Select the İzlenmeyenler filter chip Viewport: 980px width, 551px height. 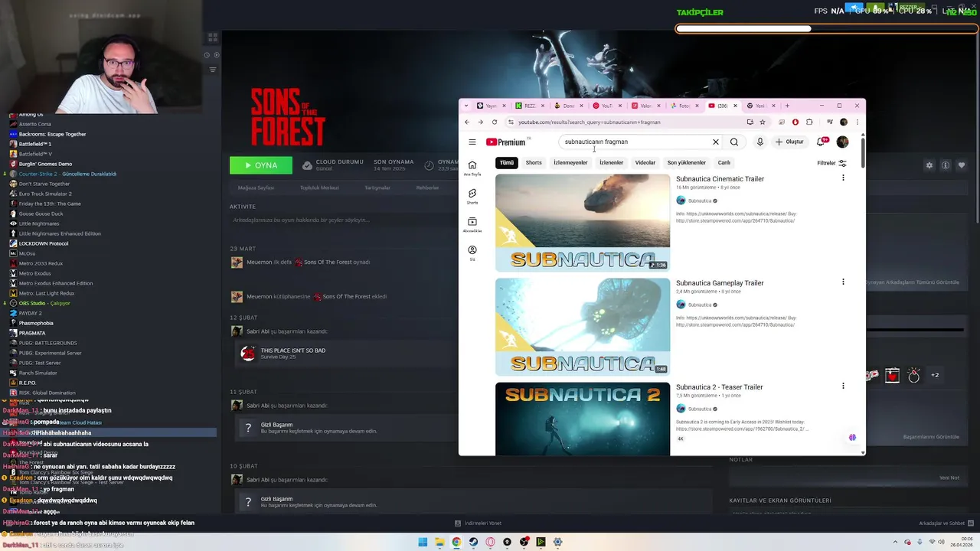tap(570, 162)
